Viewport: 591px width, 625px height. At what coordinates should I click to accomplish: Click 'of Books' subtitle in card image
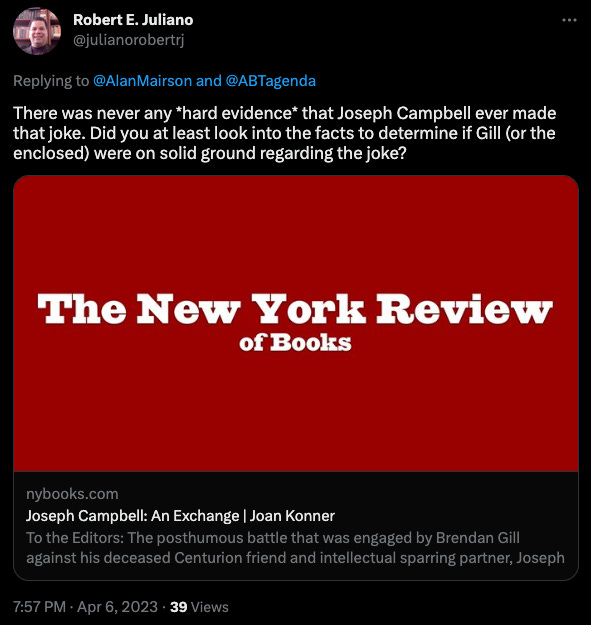(295, 343)
